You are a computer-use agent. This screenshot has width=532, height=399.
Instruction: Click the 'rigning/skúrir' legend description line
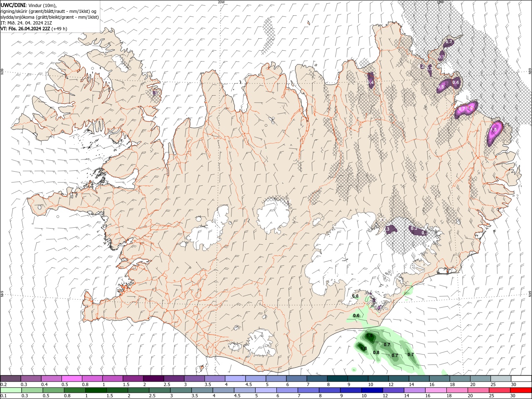tap(49, 11)
